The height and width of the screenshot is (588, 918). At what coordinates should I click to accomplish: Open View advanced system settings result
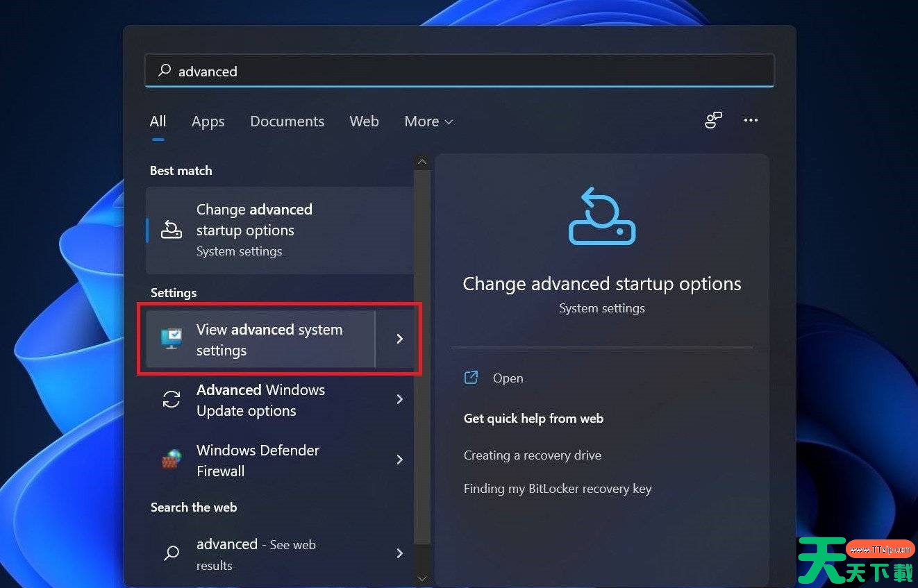[260, 339]
